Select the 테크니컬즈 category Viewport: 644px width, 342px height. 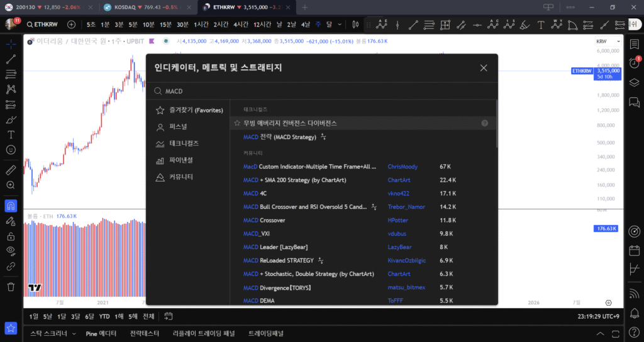tap(177, 143)
